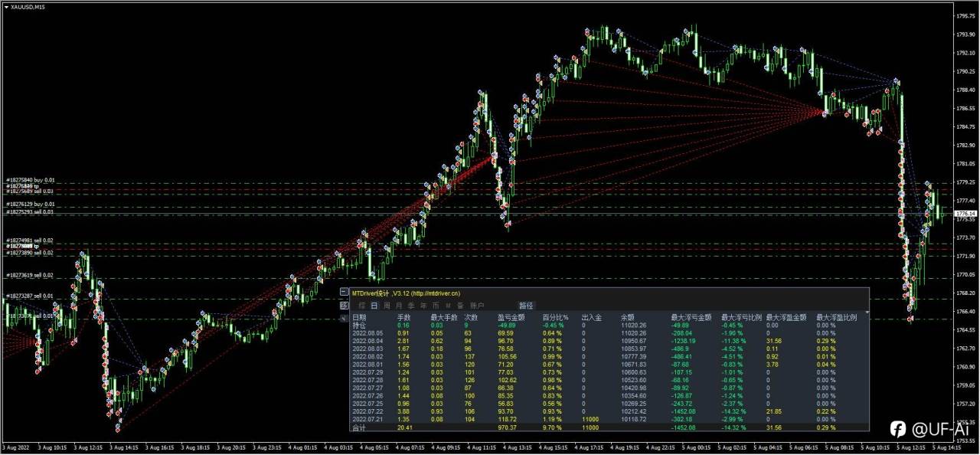980x455 pixels.
Task: Click the chart icon beside the tab row
Action: 344,305
